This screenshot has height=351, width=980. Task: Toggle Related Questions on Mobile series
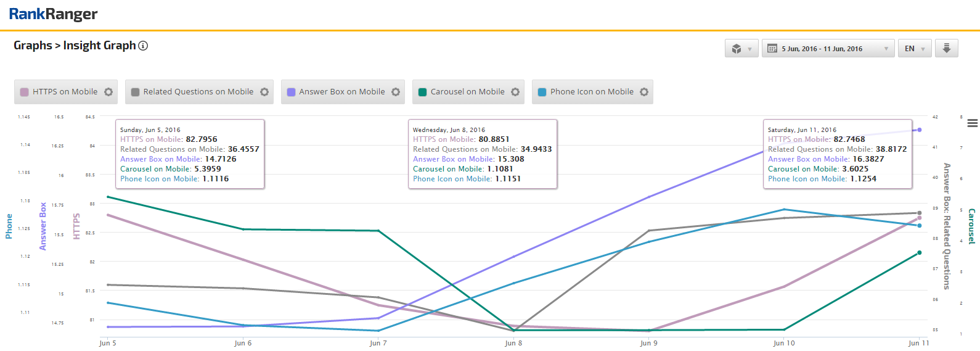198,92
